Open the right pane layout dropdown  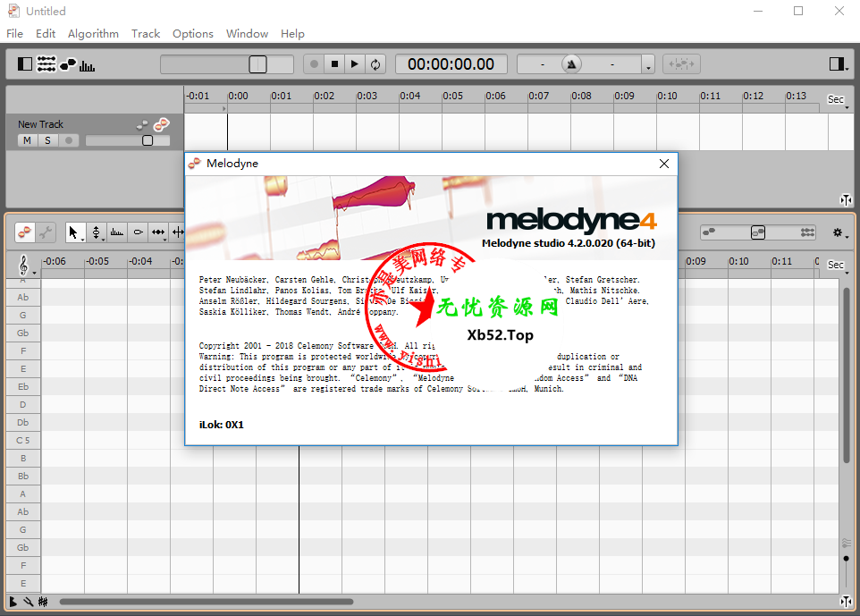839,64
